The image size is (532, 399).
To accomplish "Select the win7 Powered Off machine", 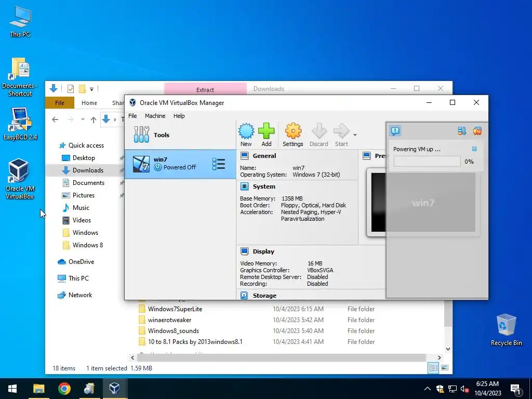I will (180, 164).
